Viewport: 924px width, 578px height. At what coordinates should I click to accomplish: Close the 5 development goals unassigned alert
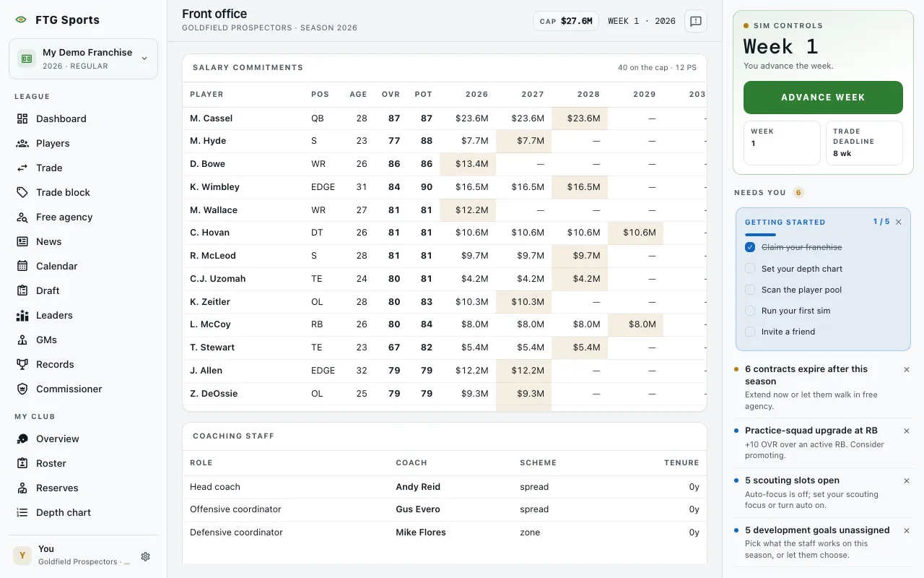[x=907, y=530]
